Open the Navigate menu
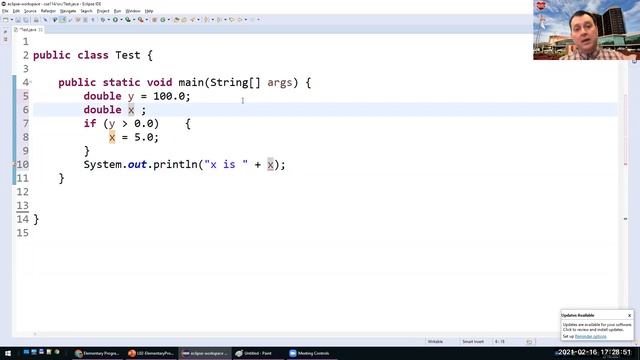This screenshot has height=360, width=640. [68, 11]
